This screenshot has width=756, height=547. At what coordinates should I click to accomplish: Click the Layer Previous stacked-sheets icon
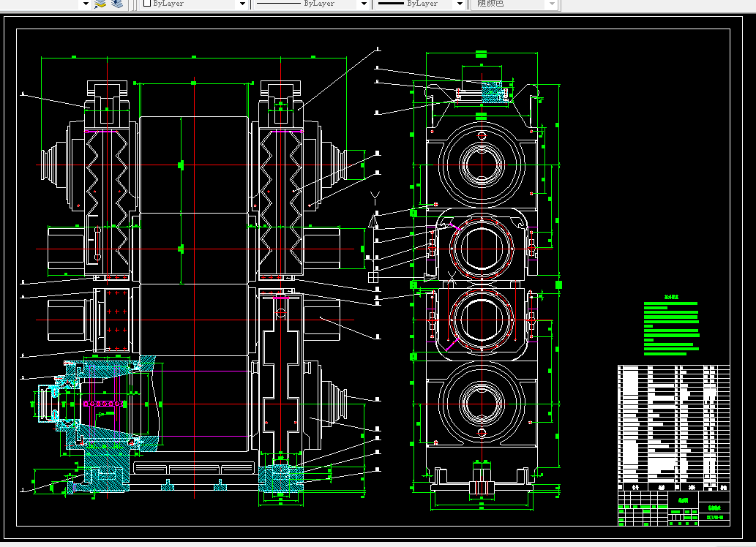[116, 4]
